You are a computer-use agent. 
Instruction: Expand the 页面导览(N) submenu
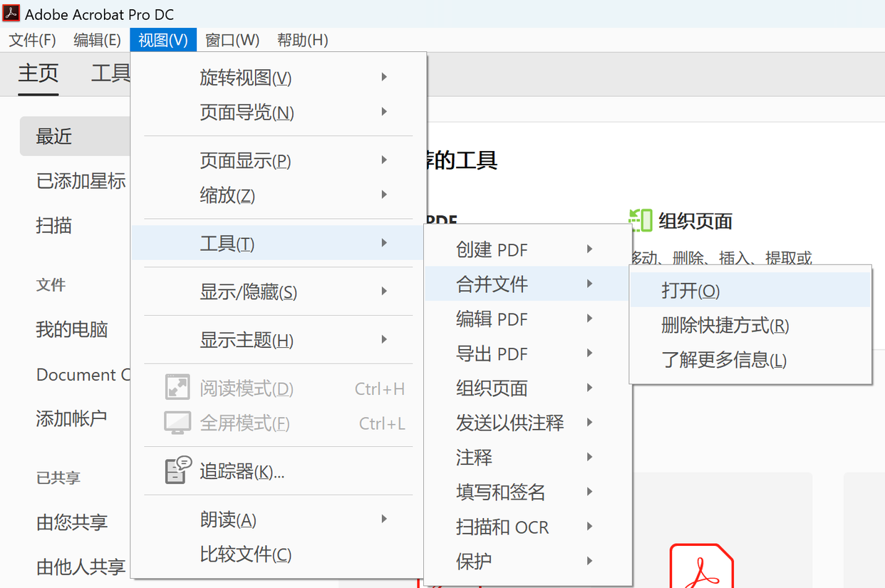[278, 112]
